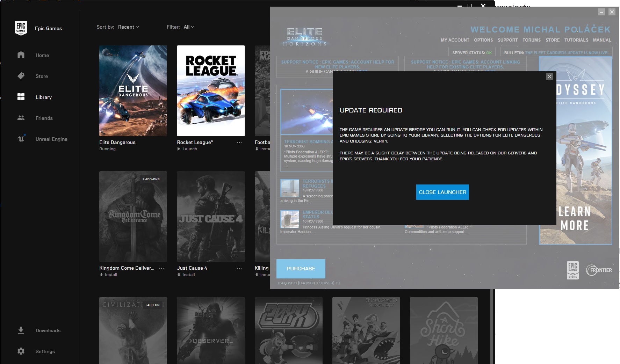
Task: Open MANUAL in Elite launcher
Action: [602, 40]
